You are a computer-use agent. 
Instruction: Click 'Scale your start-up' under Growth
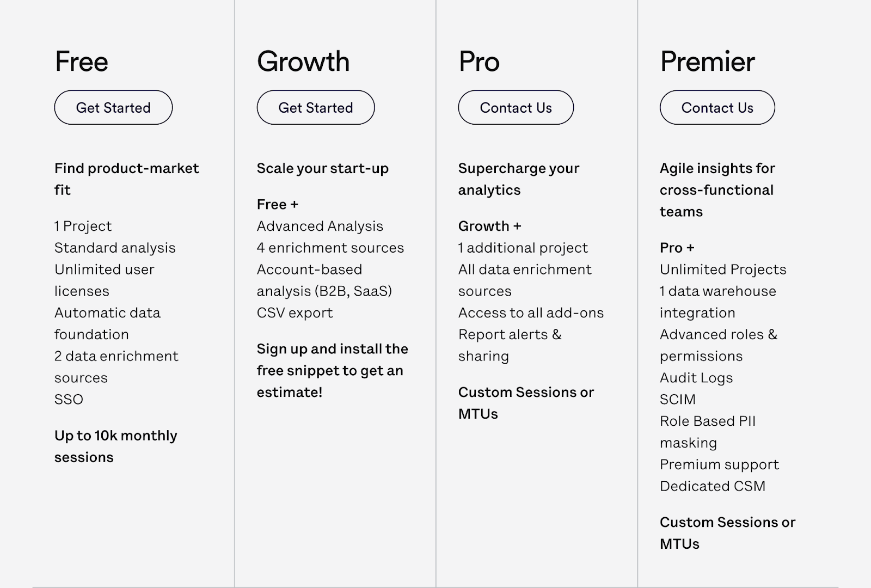tap(322, 168)
